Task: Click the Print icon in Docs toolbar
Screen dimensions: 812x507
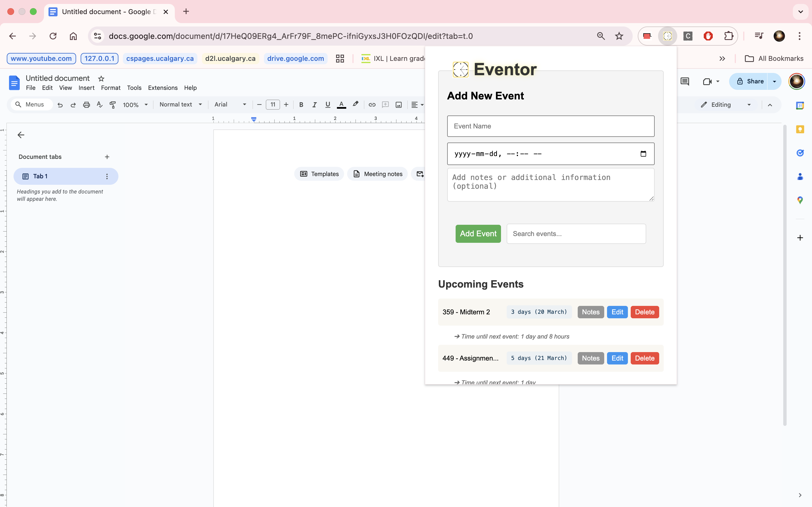Action: (x=86, y=104)
